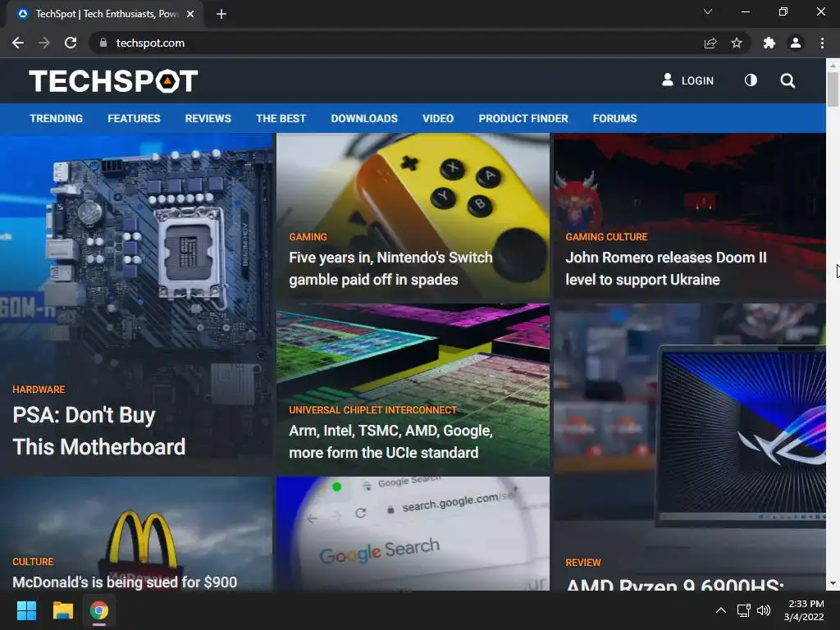Click the Chrome taskbar icon
Screen dimensions: 840x630
tap(99, 610)
